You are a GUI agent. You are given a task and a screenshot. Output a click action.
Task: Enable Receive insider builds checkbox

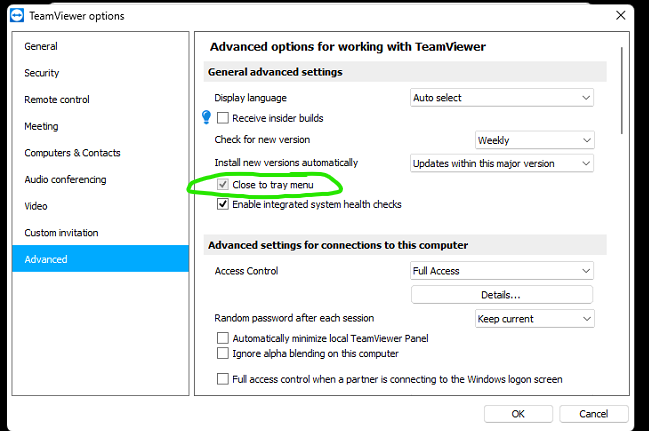pyautogui.click(x=223, y=118)
